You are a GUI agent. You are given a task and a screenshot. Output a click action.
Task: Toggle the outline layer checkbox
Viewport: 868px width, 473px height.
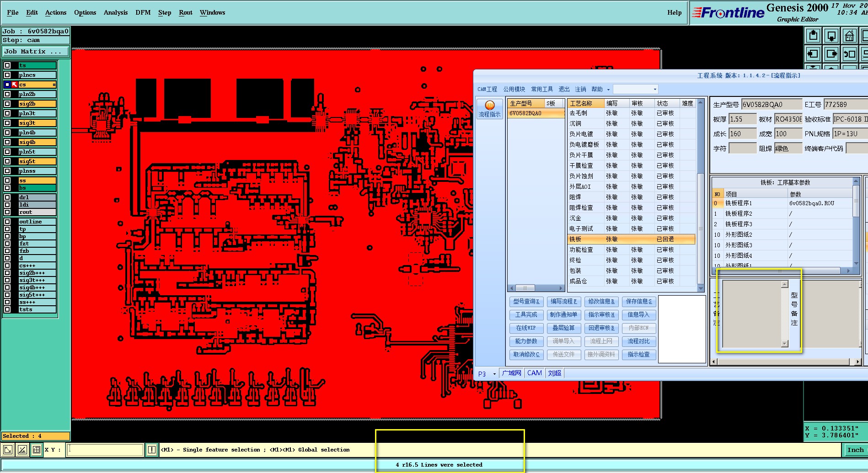pyautogui.click(x=7, y=222)
